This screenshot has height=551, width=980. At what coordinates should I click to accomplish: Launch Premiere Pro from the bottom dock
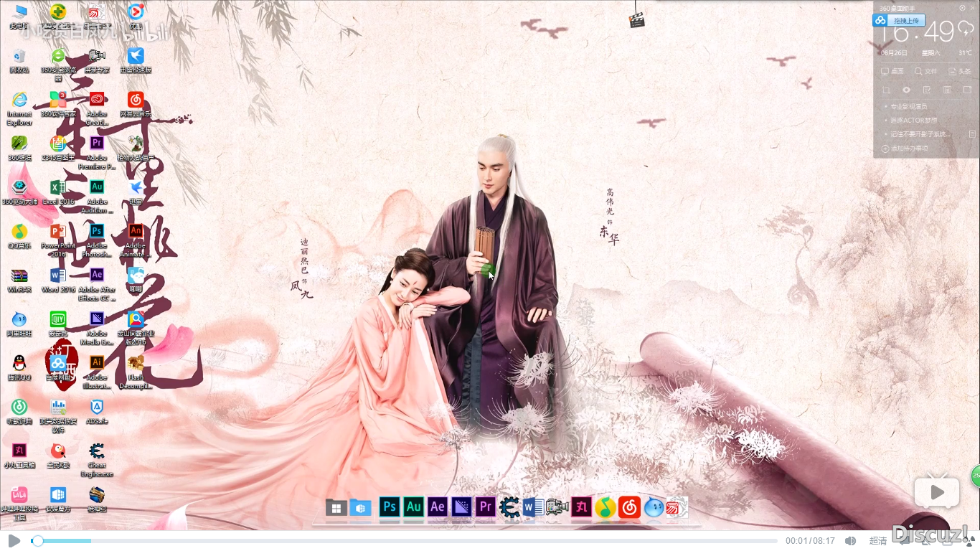[x=486, y=507]
